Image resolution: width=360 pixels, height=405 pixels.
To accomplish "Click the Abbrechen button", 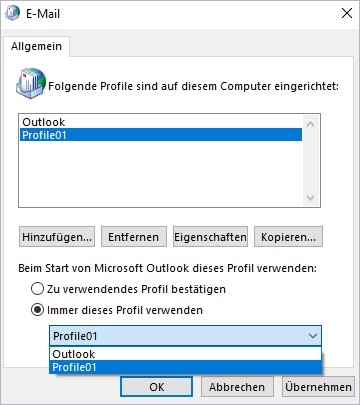I will (x=237, y=387).
